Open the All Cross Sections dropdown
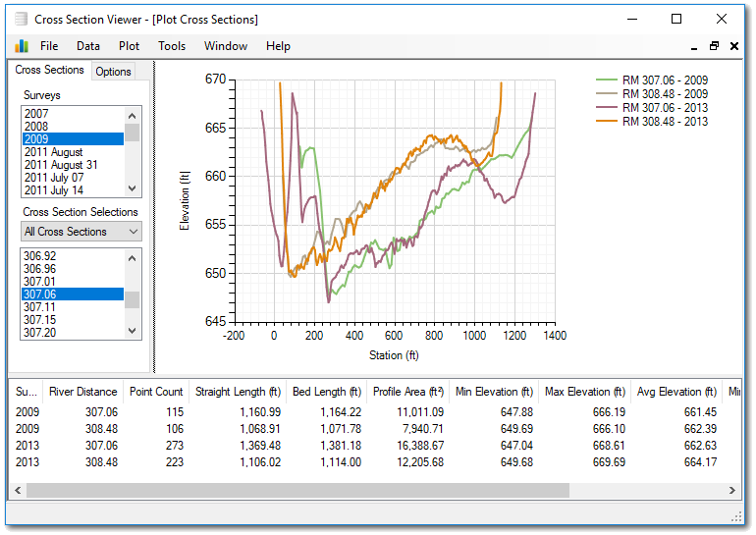756x535 pixels. pos(81,232)
